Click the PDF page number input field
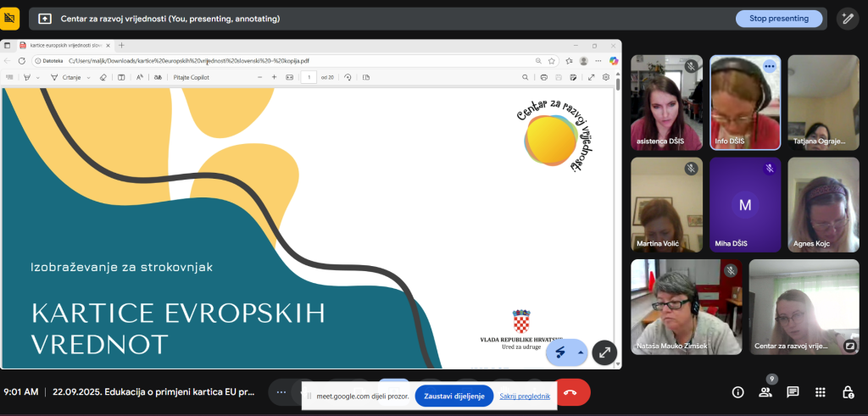 click(309, 77)
